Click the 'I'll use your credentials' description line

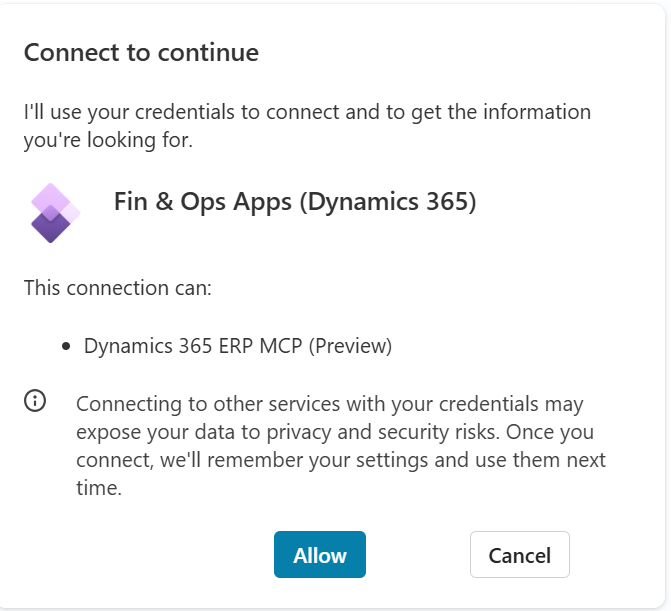point(307,112)
